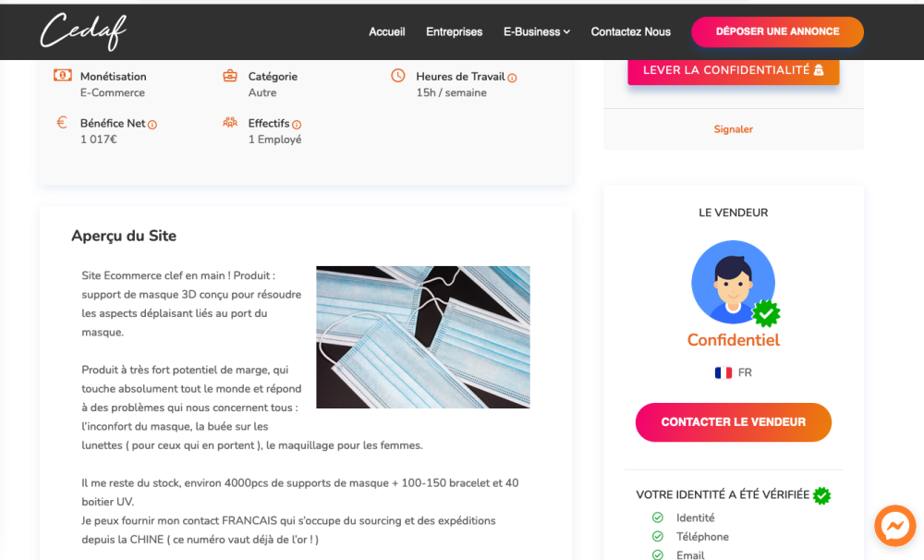Viewport: 924px width, 560px height.
Task: Click the Monétisation money icon
Action: tap(63, 76)
